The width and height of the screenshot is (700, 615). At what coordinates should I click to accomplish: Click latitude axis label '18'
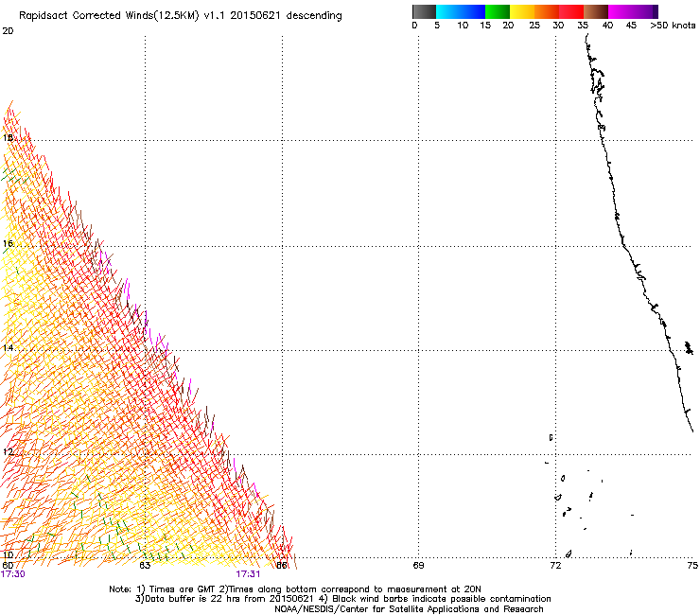click(x=8, y=137)
